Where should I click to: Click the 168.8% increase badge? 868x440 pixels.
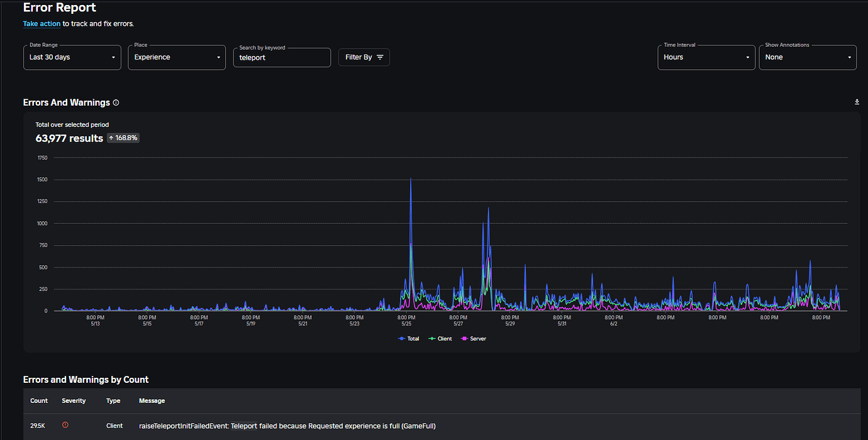[x=123, y=138]
